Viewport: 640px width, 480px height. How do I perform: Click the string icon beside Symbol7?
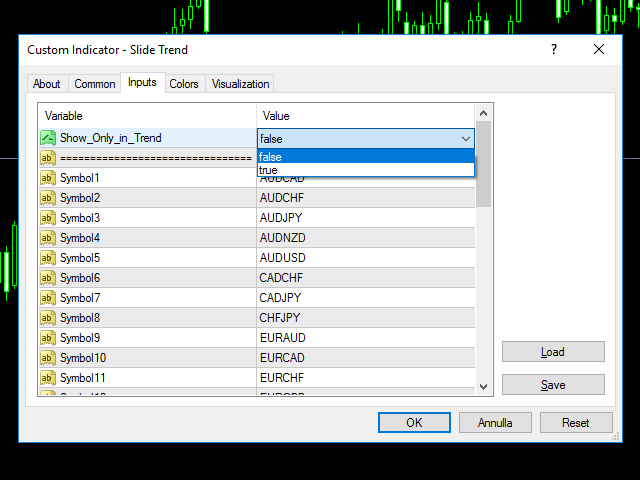(x=47, y=298)
